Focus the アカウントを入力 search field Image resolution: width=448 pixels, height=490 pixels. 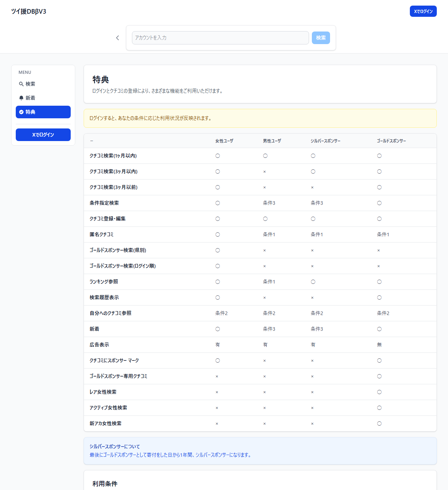point(220,38)
